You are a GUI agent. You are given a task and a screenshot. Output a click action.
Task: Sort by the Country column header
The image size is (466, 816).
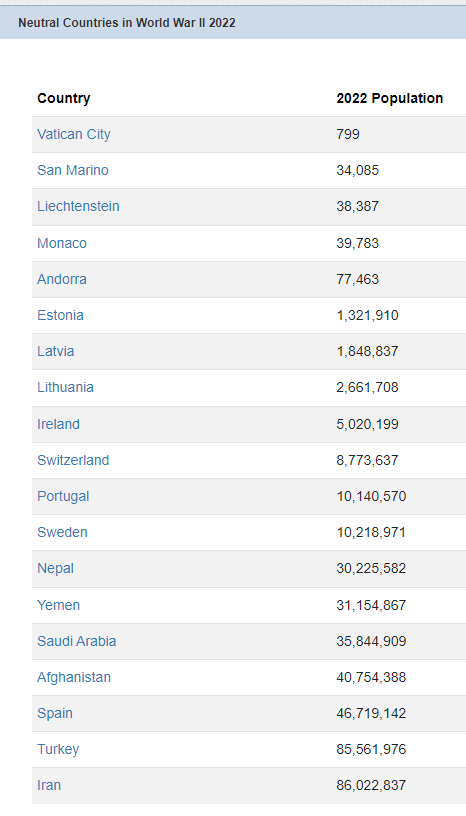click(x=64, y=98)
